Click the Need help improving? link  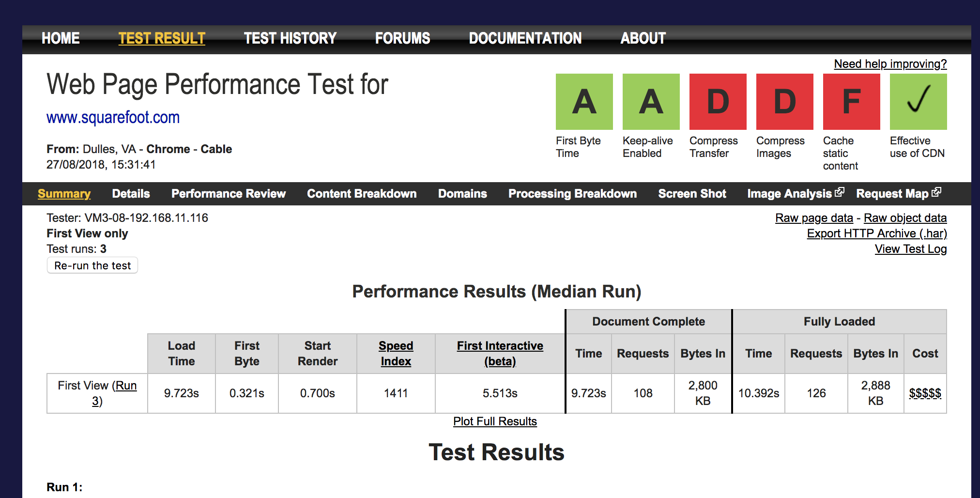click(x=890, y=64)
